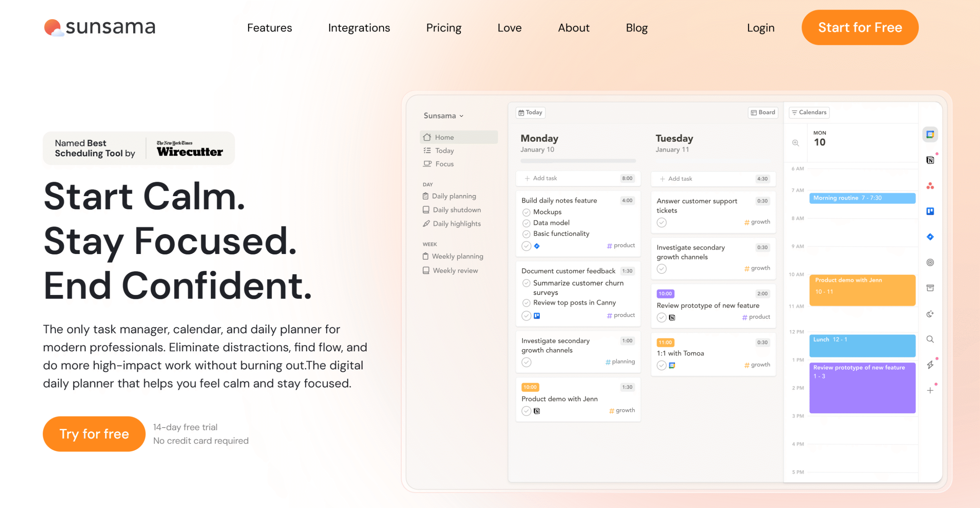Click Jira icon on Build daily notes card

click(537, 246)
